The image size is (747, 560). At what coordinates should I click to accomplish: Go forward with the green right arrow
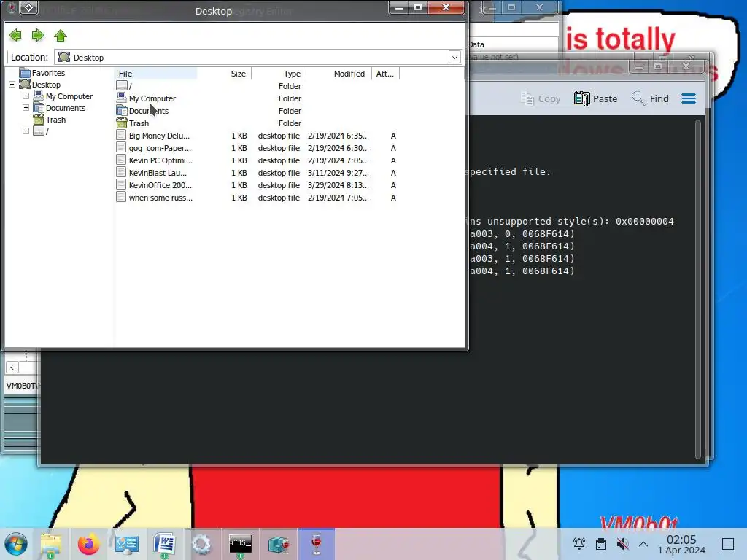[x=38, y=35]
